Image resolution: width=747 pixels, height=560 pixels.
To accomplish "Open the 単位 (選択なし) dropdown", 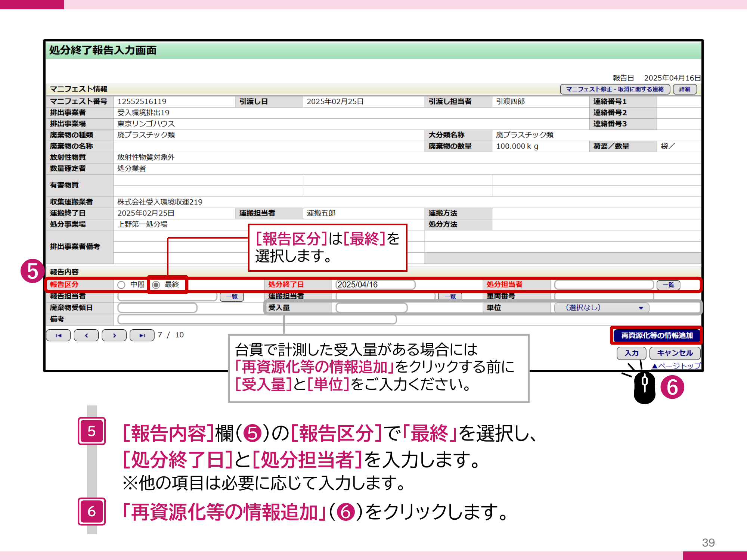I will (602, 308).
